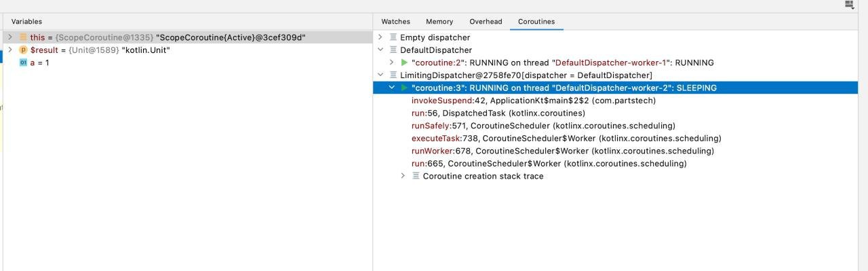
Task: Select the Coroutines tab
Action: [536, 22]
